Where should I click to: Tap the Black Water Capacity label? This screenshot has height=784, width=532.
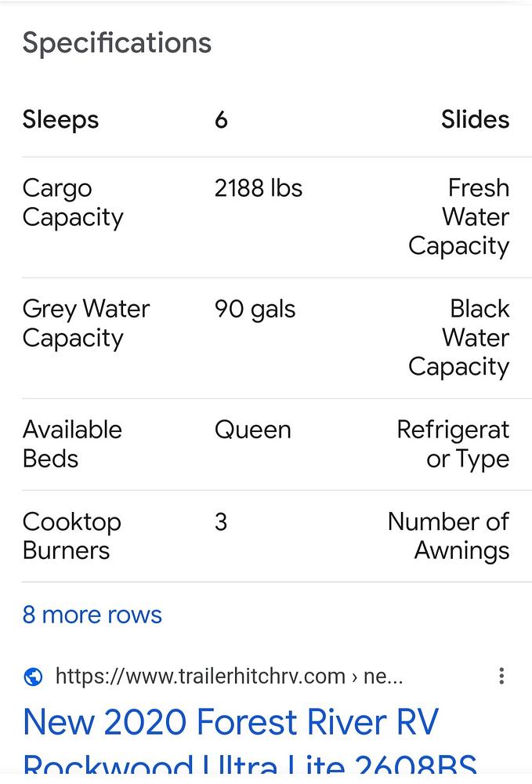pyautogui.click(x=459, y=338)
